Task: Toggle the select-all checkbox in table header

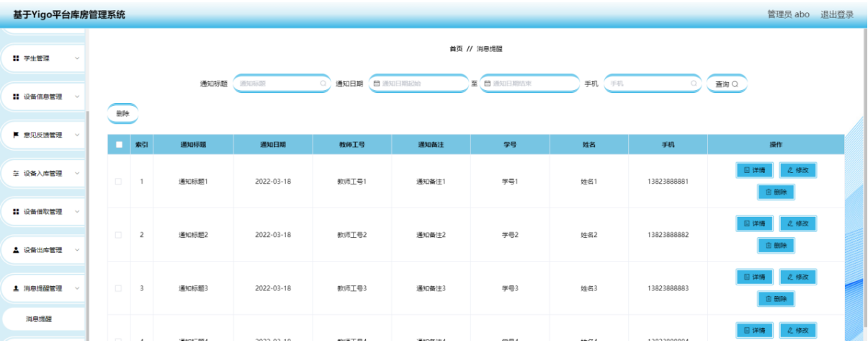Action: 119,145
